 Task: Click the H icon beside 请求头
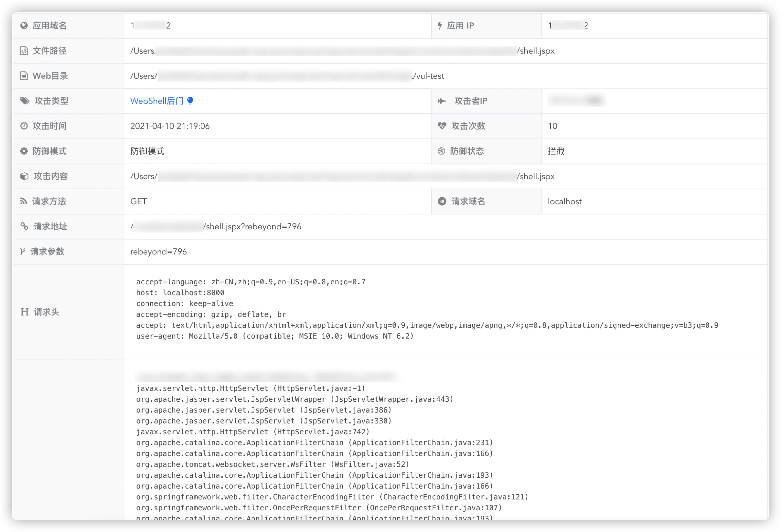point(24,312)
